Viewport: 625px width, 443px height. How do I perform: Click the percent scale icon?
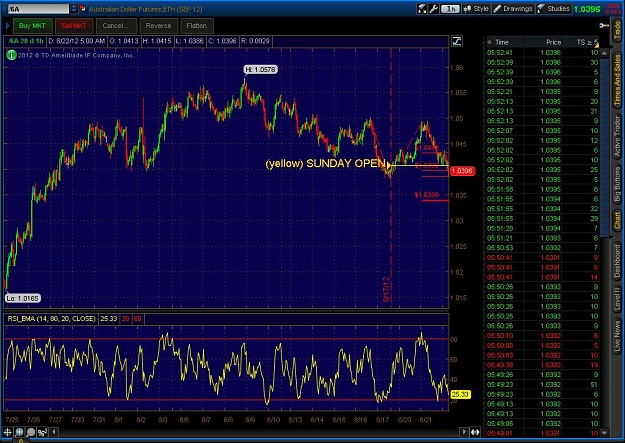[42, 432]
